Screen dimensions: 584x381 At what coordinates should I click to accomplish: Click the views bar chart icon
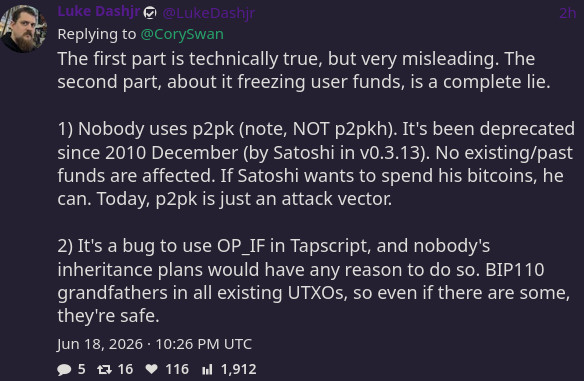coord(207,369)
